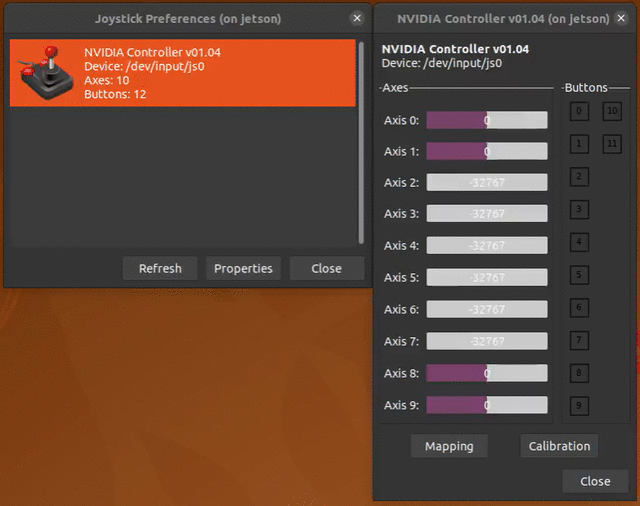The image size is (640, 506).
Task: Click Close in the NVIDIA Controller window
Action: click(595, 481)
